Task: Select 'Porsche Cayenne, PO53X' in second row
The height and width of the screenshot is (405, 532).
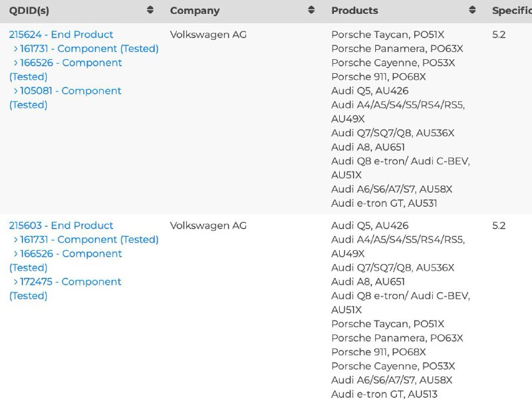Action: coord(393,366)
